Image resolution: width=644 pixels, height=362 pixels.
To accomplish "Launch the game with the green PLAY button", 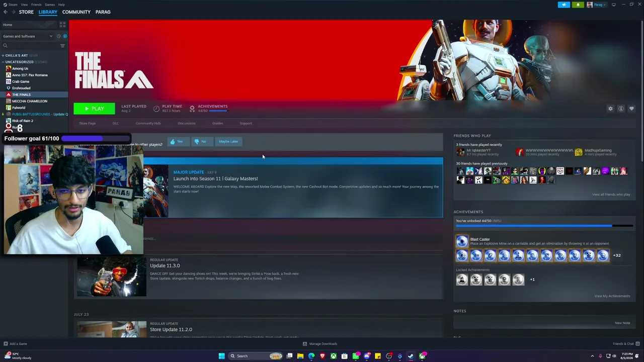I will (x=94, y=109).
